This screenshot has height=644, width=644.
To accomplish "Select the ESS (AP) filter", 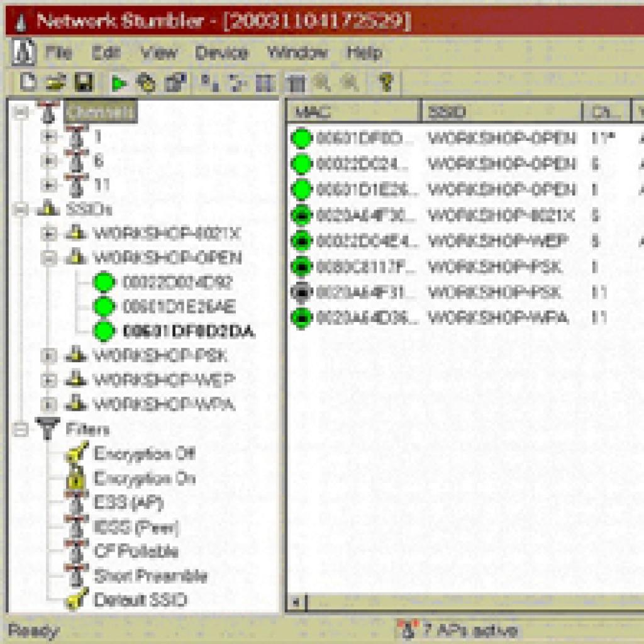I will tap(129, 502).
